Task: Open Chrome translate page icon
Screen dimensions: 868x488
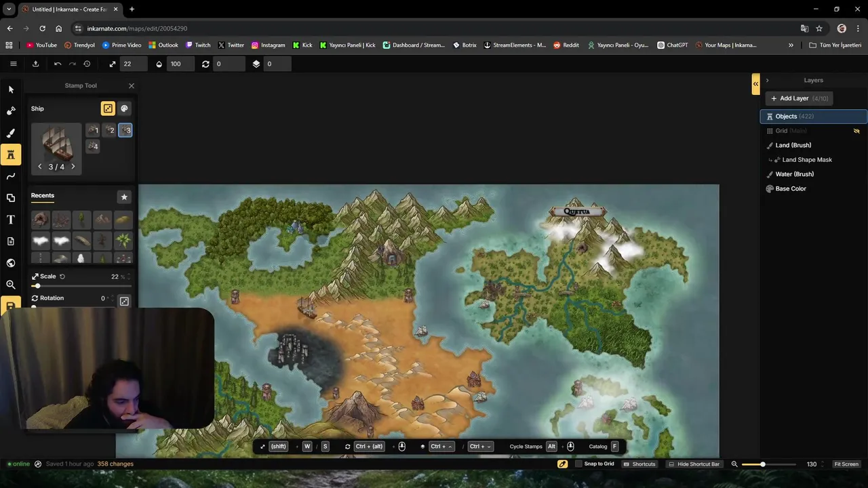Action: [804, 28]
